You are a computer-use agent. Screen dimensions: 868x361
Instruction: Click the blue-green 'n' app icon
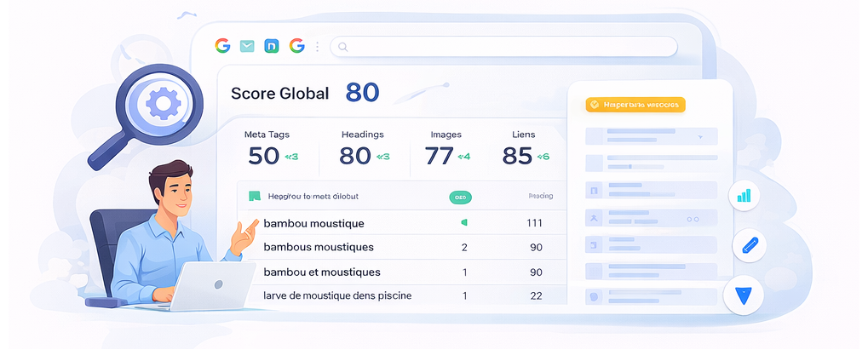(x=272, y=47)
